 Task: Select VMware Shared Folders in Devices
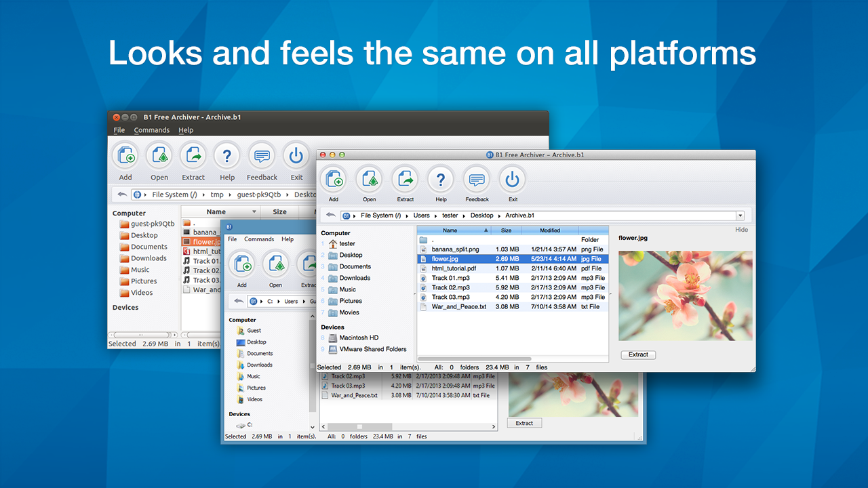[373, 349]
